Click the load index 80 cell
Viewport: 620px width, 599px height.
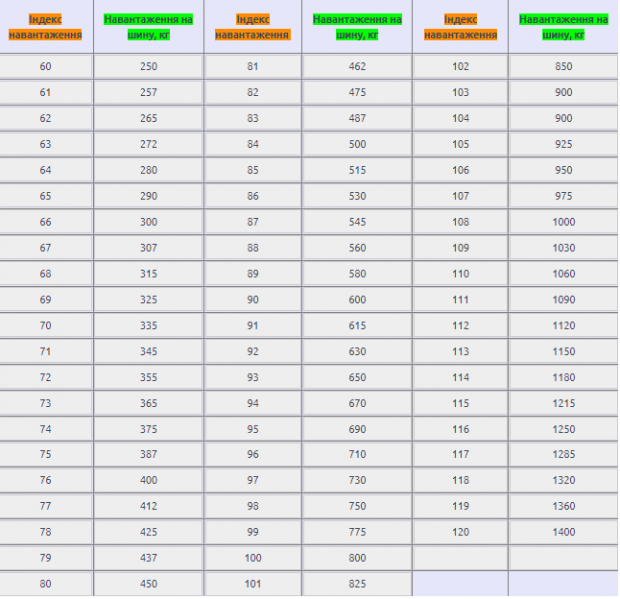tap(46, 584)
